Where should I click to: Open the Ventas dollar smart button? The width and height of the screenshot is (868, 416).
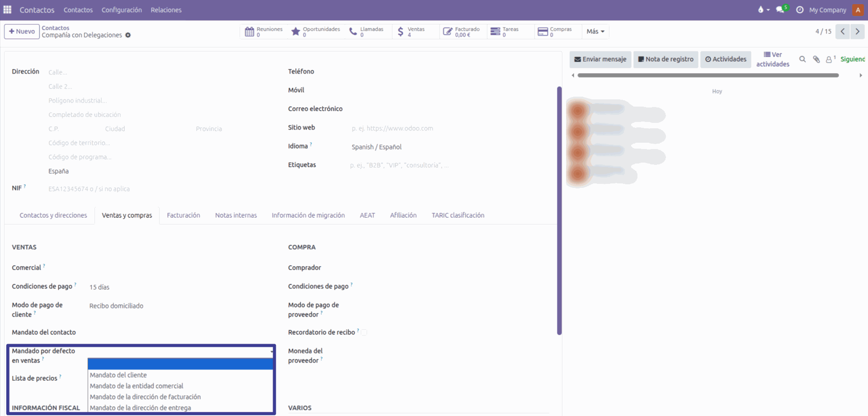(411, 32)
